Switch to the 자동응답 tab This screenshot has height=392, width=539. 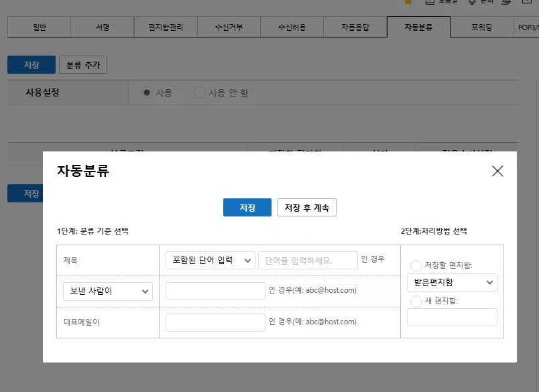point(355,27)
